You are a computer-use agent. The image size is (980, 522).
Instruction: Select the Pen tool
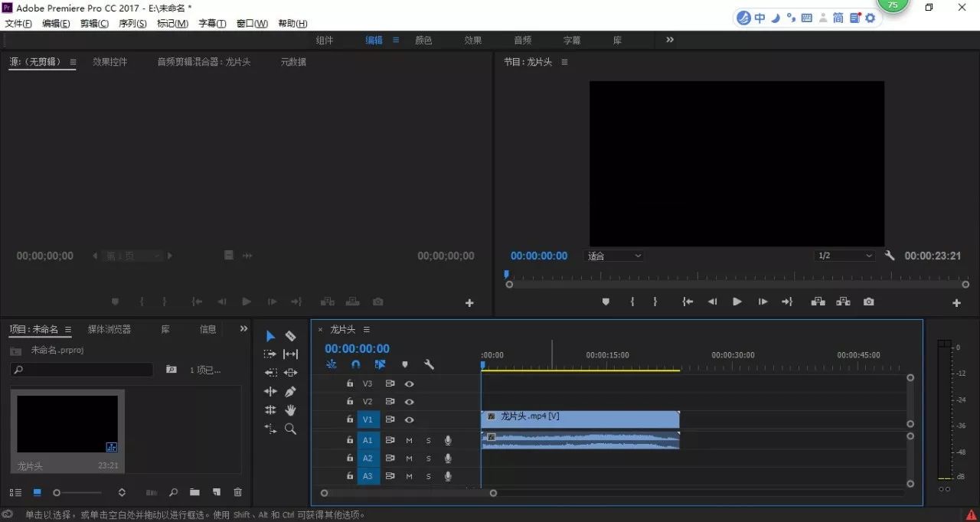[x=290, y=392]
